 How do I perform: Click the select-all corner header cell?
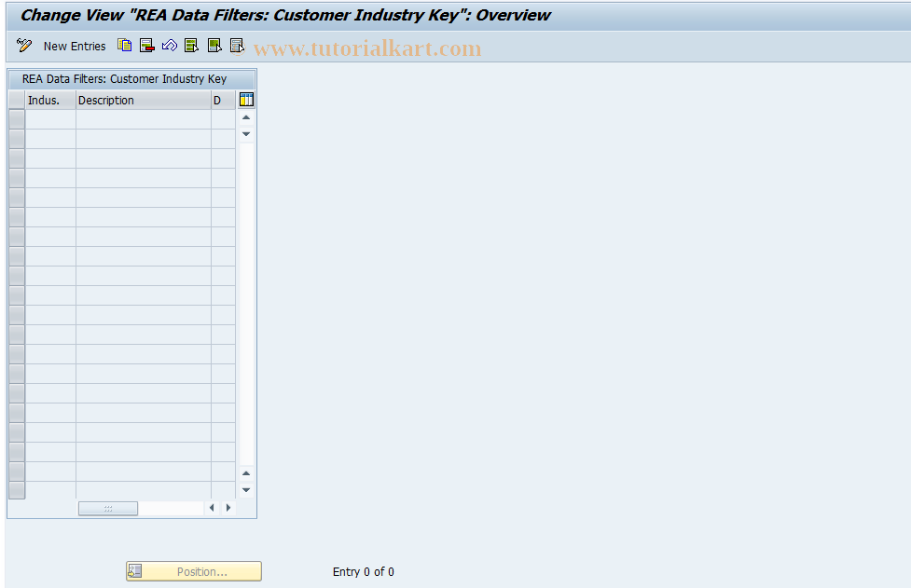click(17, 100)
